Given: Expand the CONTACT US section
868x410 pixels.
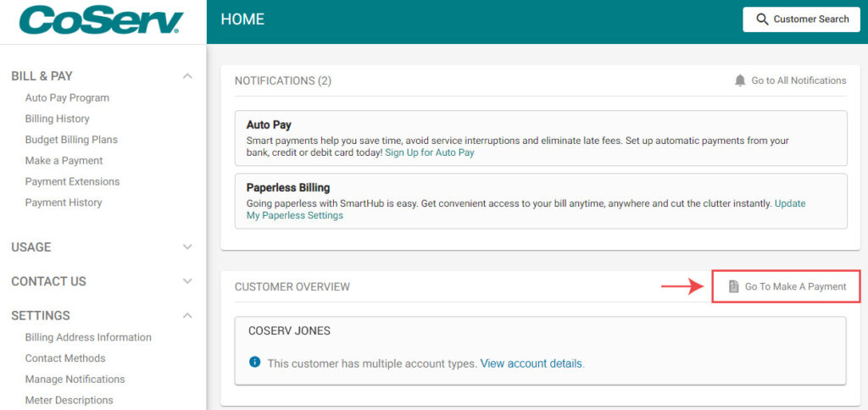Looking at the screenshot, I should [x=187, y=281].
